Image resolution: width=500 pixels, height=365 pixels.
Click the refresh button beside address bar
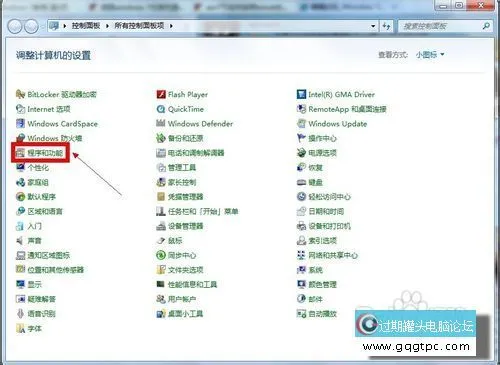point(386,26)
